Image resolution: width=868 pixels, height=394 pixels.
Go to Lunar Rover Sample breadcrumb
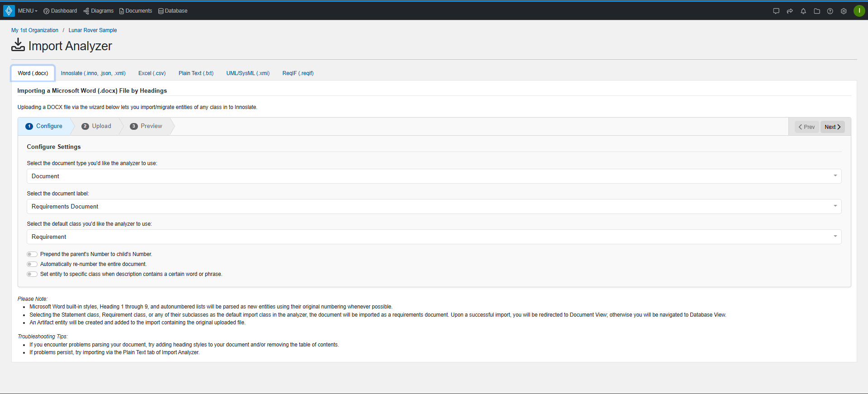point(93,30)
